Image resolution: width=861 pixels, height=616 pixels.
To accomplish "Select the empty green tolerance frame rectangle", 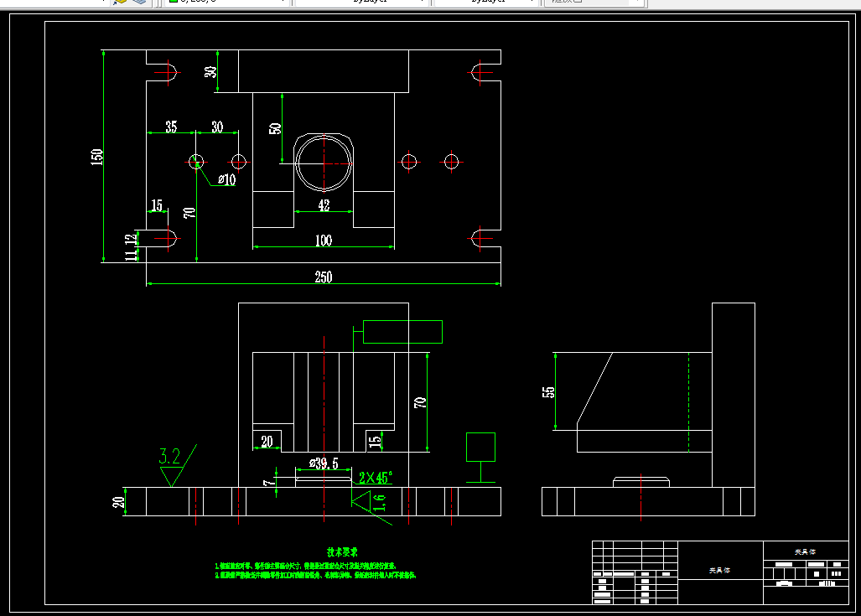I will 402,332.
